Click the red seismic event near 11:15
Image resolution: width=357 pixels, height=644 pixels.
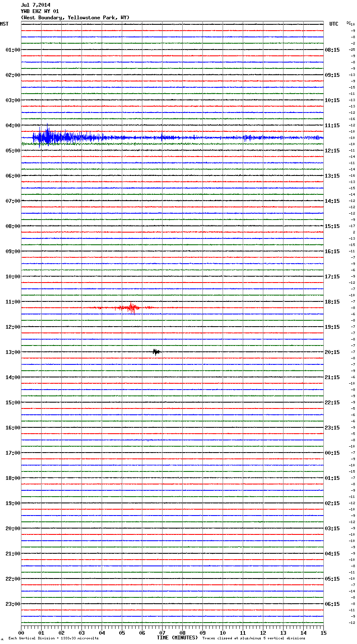coord(131,308)
